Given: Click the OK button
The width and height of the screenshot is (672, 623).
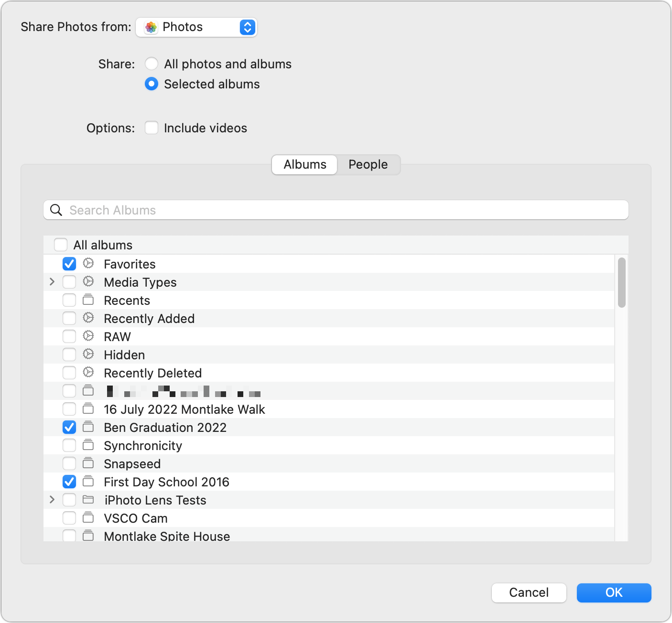Looking at the screenshot, I should (x=614, y=592).
